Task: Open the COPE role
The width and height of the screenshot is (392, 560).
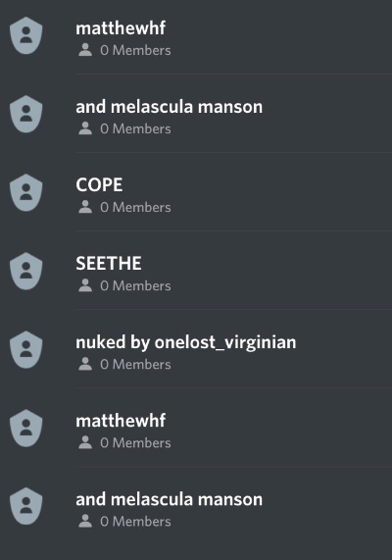Action: pyautogui.click(x=196, y=192)
